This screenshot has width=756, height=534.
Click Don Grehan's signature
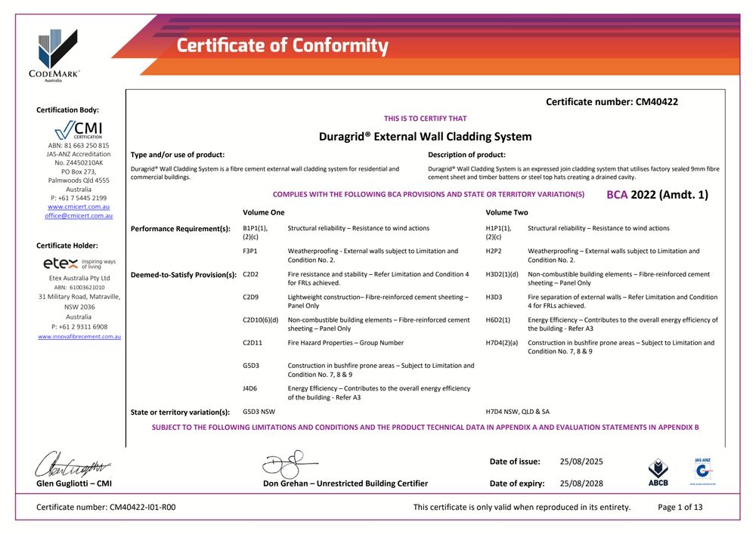(290, 464)
